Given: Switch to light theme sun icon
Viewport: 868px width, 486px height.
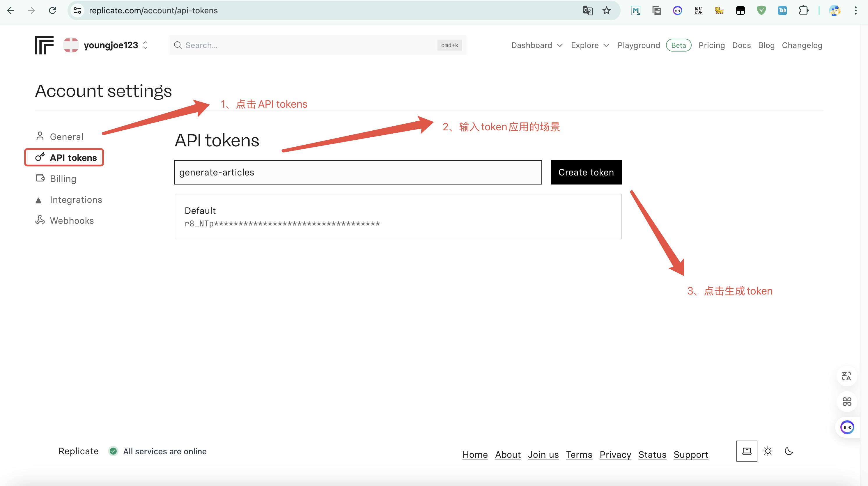Looking at the screenshot, I should tap(768, 451).
